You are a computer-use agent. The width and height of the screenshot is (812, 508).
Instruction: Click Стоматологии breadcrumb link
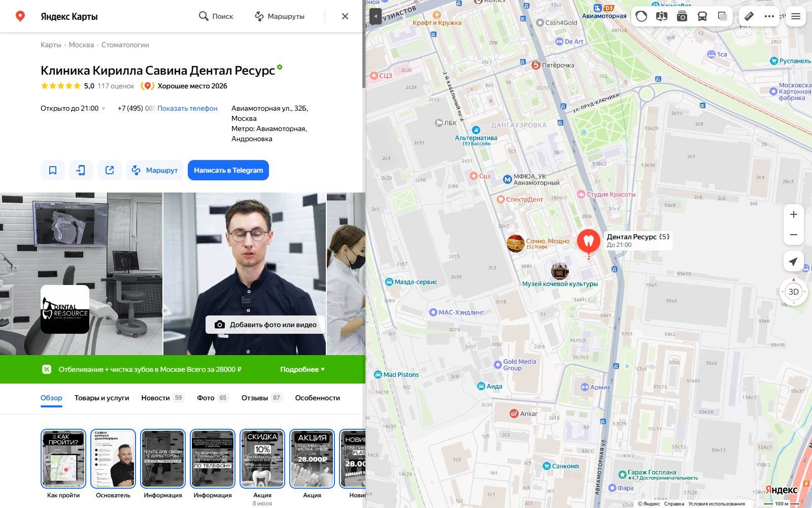pyautogui.click(x=125, y=45)
